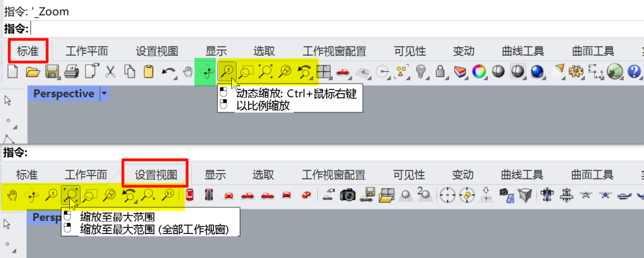Toggle the lightbulb show/hide objects icon
Image resolution: width=644 pixels, height=258 pixels.
[x=420, y=72]
